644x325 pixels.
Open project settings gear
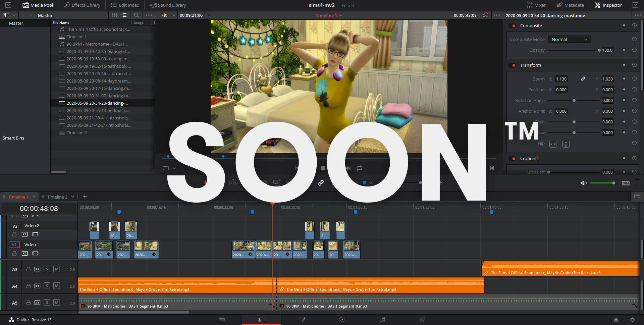click(x=632, y=320)
